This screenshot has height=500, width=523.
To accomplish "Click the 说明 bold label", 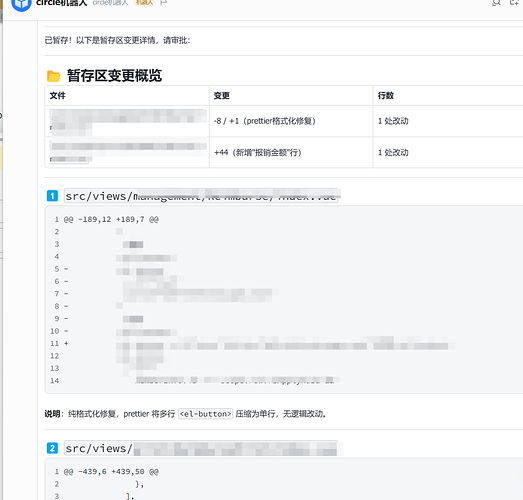I will click(53, 414).
